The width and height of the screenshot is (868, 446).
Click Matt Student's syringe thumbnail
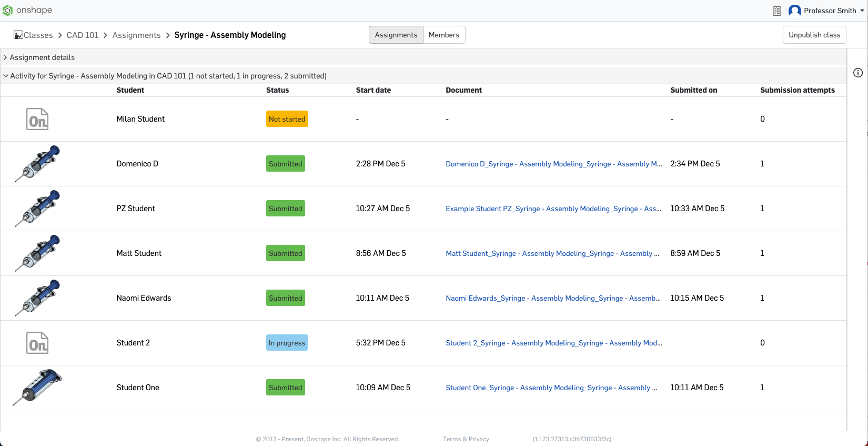[37, 253]
